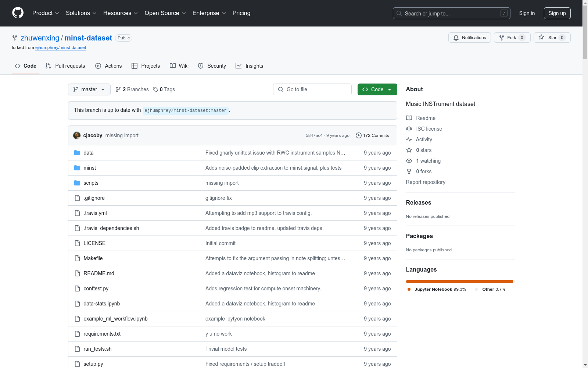Screen dimensions: 588x368
Task: Click the commit history clock icon
Action: pyautogui.click(x=359, y=135)
